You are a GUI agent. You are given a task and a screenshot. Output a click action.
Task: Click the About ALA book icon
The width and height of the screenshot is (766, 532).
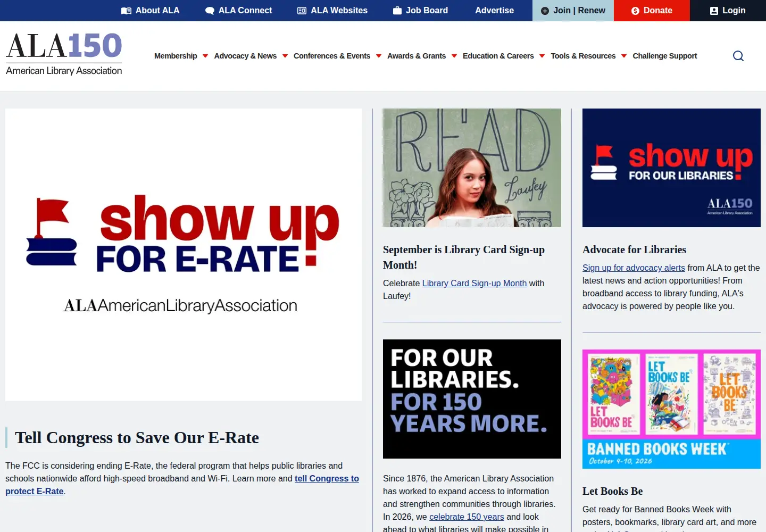click(x=126, y=11)
